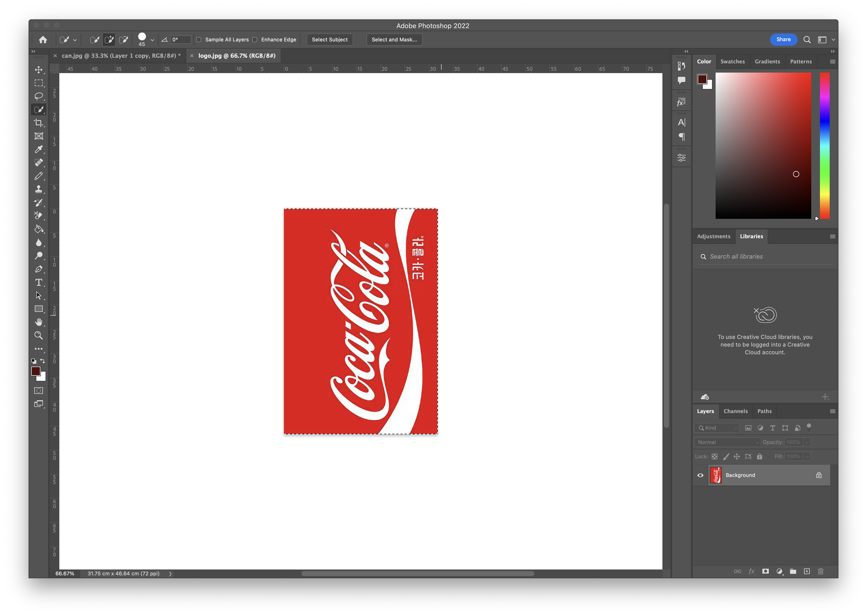
Task: Select the Horizontal Type tool
Action: [39, 282]
